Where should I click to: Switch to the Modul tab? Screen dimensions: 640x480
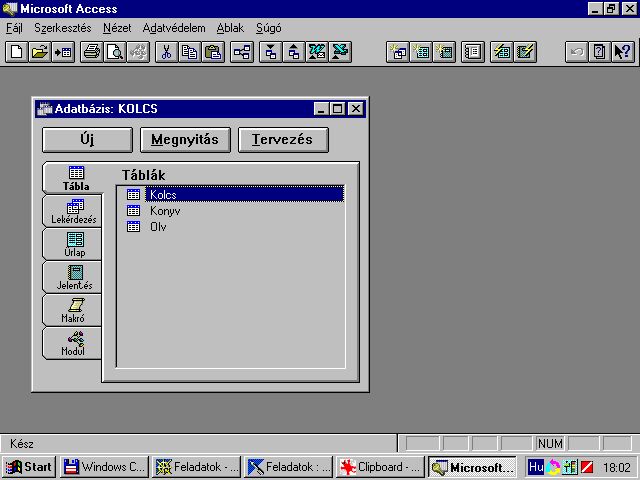click(x=72, y=344)
